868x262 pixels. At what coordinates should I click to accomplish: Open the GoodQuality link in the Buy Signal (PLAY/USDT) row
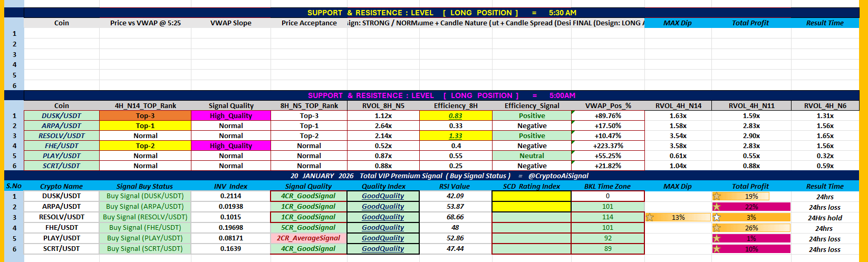[x=383, y=238]
